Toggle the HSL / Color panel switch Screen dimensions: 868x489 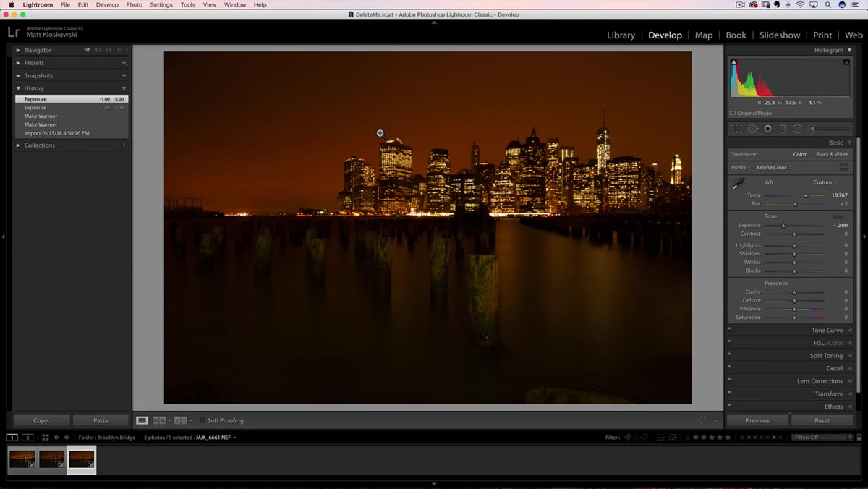[729, 341]
